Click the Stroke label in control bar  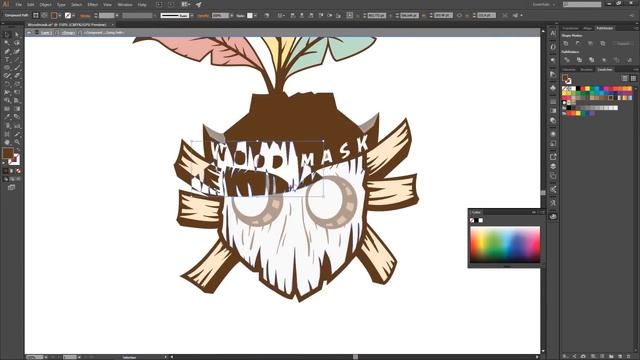pyautogui.click(x=85, y=16)
